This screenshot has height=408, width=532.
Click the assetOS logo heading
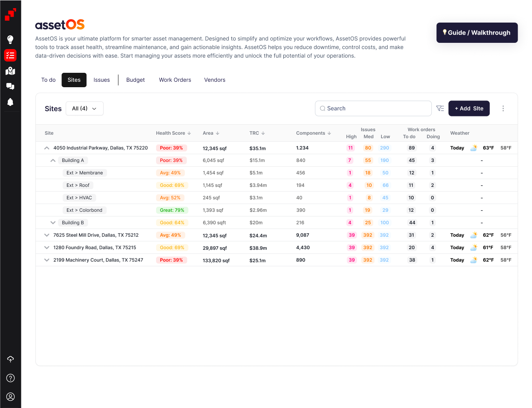[60, 25]
